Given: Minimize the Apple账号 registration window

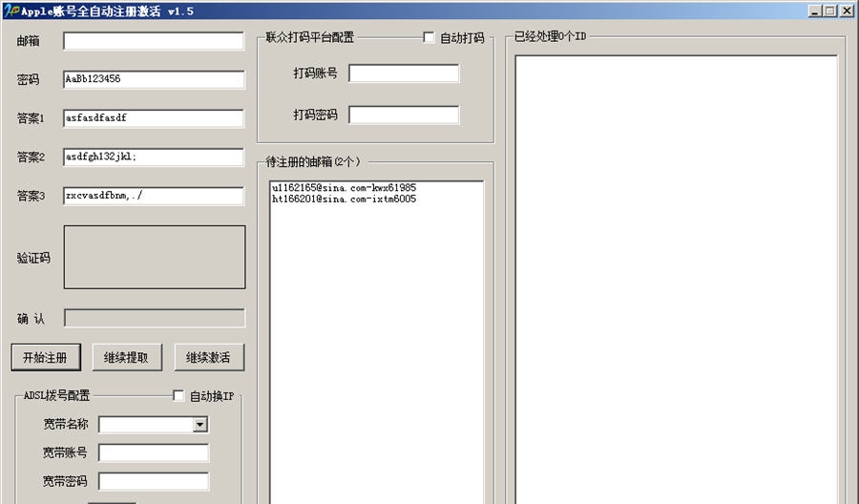Looking at the screenshot, I should pos(816,10).
